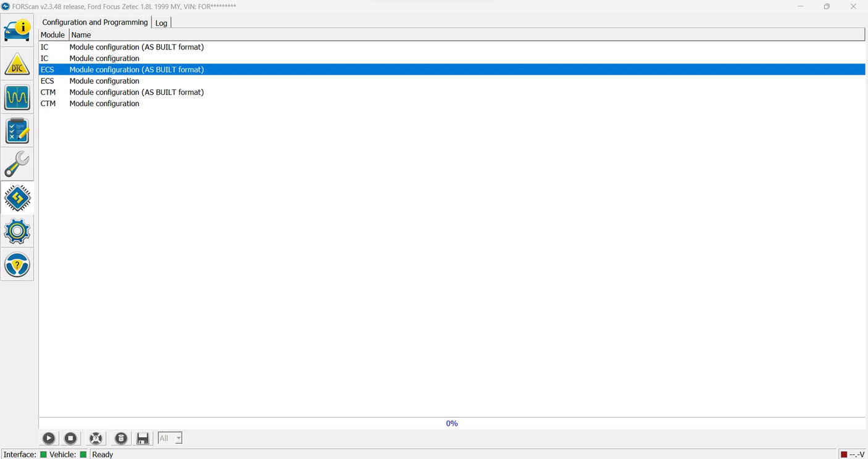Save the configuration with the floppy disk icon

143,438
